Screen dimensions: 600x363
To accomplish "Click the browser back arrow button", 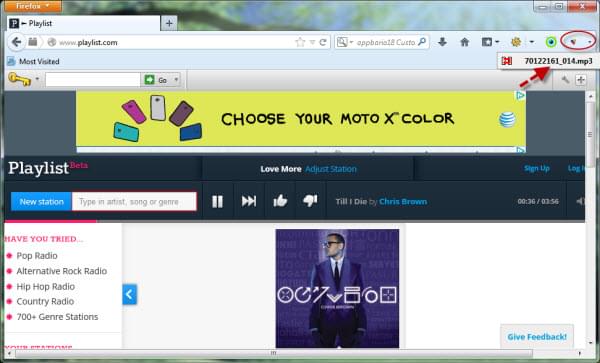I will [16, 42].
